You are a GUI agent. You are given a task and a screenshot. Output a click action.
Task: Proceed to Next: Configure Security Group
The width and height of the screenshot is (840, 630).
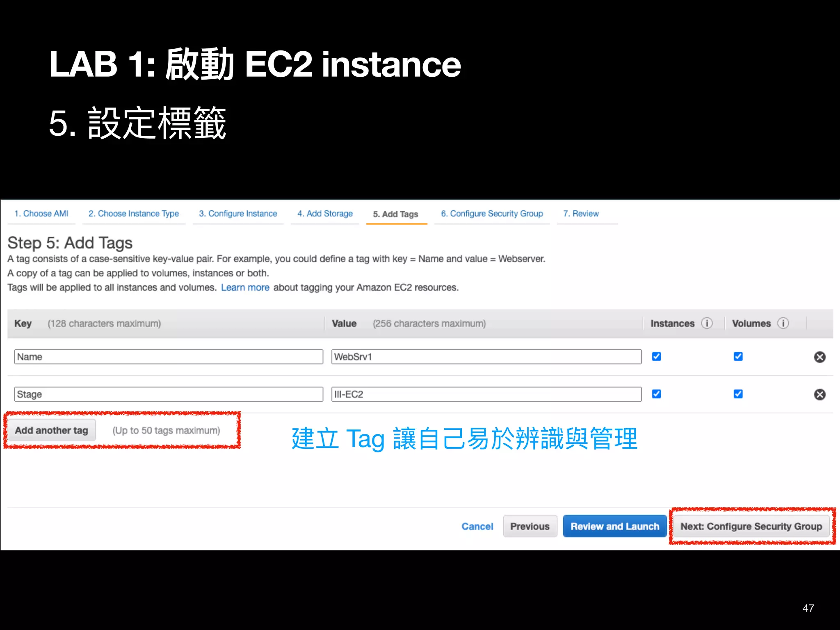point(751,526)
